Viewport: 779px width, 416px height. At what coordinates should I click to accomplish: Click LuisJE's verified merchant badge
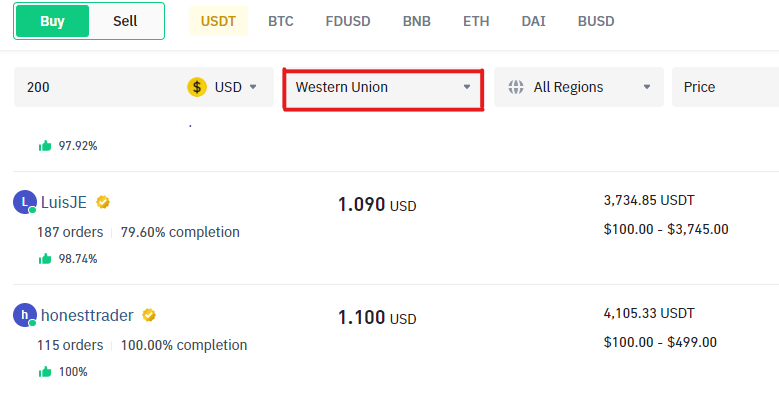coord(103,202)
